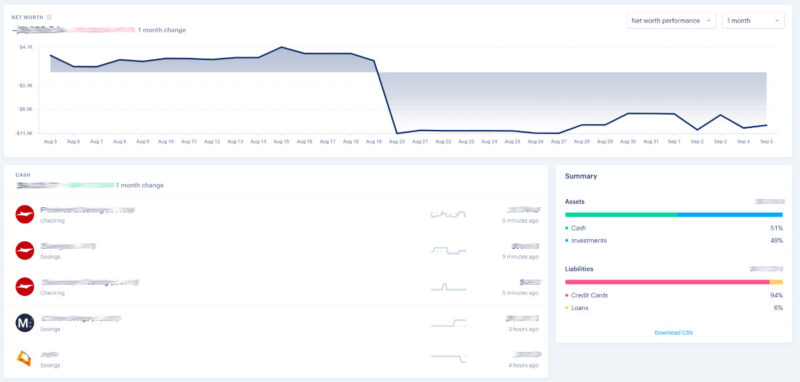This screenshot has height=382, width=800.
Task: Click the Liabilities heading in Summary
Action: pos(579,269)
